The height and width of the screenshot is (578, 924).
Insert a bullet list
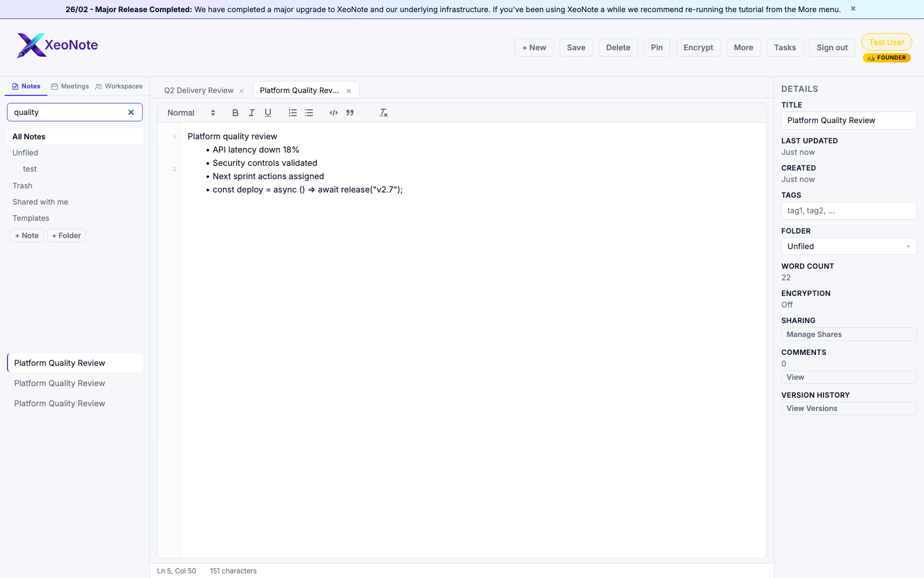point(309,113)
